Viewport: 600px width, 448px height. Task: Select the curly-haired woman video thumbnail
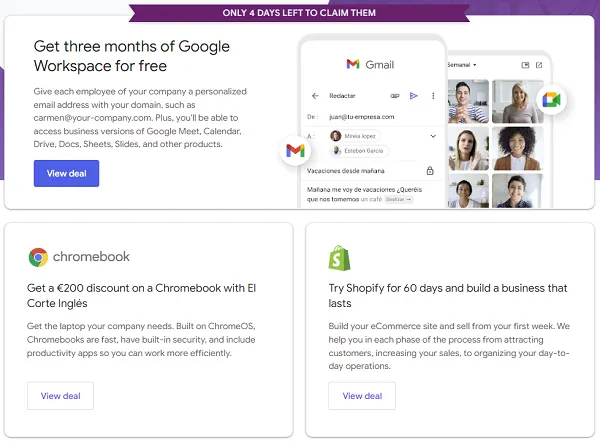coord(517,148)
